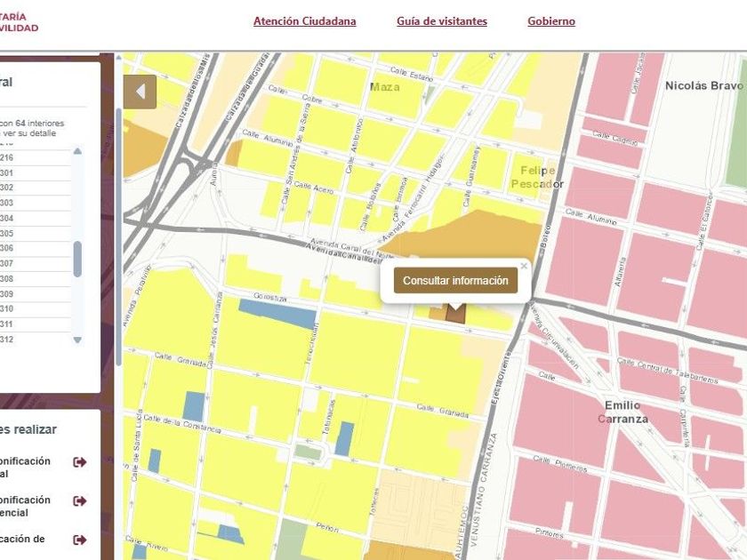Click the top exit-arrow icon under 'es realizar'

[79, 462]
